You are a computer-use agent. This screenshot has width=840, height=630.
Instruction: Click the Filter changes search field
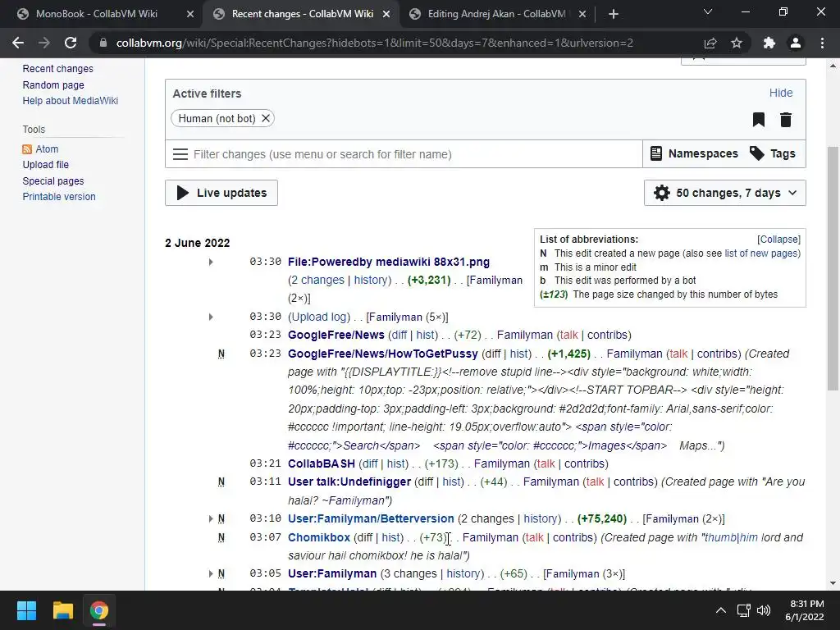404,154
